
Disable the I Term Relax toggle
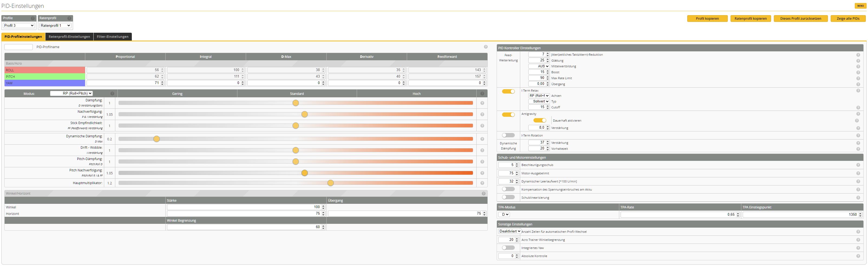pos(508,92)
